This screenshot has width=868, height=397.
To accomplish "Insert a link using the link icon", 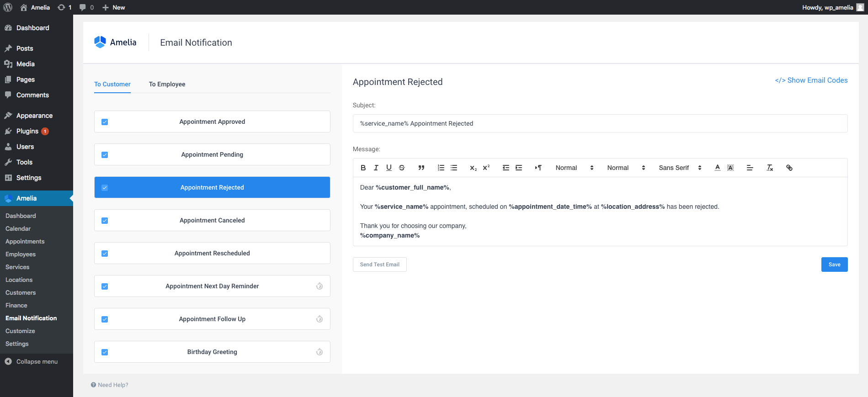I will (789, 168).
